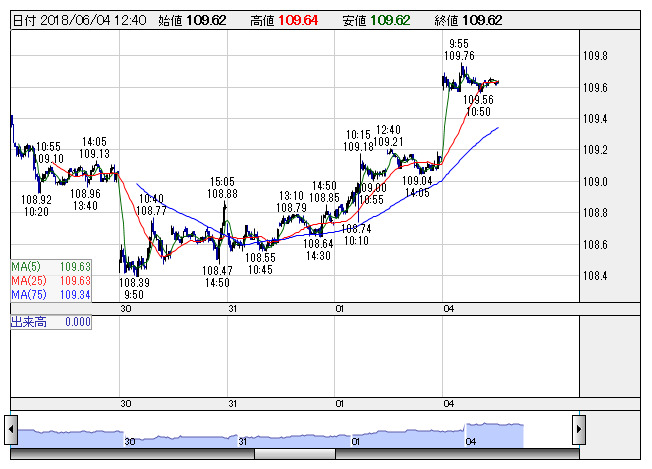Image resolution: width=652 pixels, height=469 pixels.
Task: Select the MA(25) legend entry
Action: click(x=51, y=281)
